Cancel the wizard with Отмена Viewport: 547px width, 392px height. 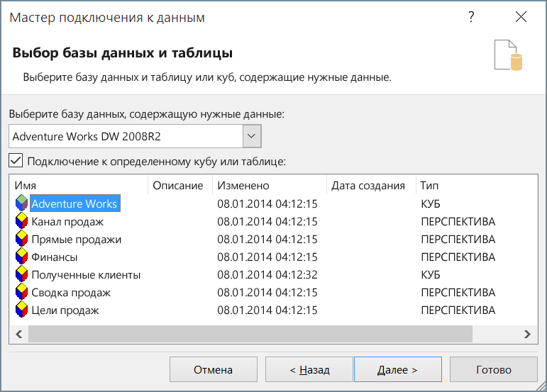point(214,369)
